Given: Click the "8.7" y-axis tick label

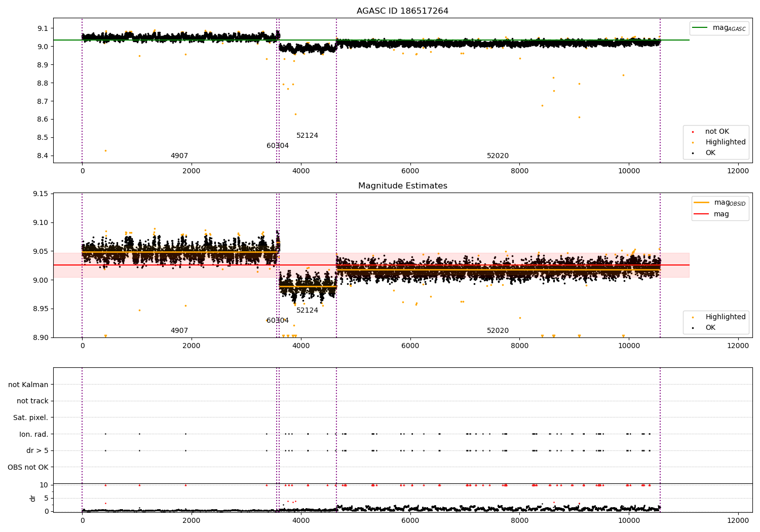Looking at the screenshot, I should click(x=43, y=101).
